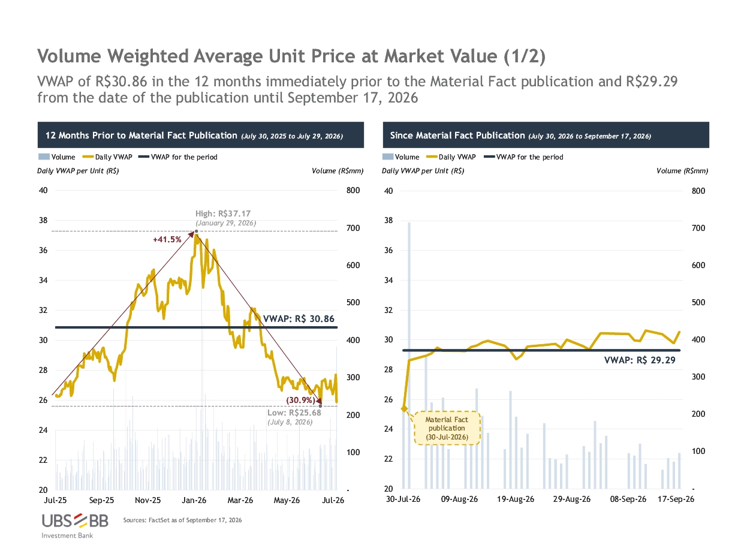This screenshot has height=560, width=747.
Task: Click the Daily VWAP legend in left chart
Action: (x=107, y=157)
